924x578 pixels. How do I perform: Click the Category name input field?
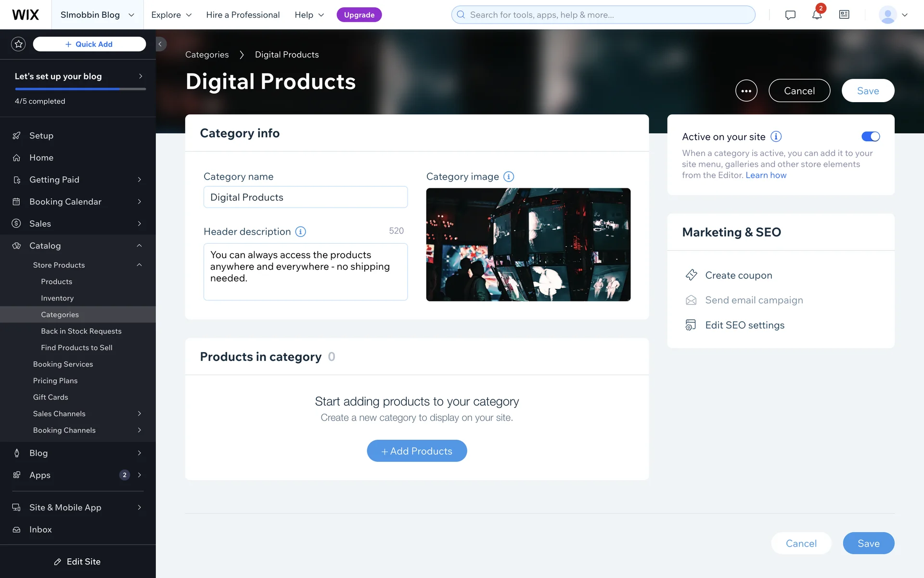305,197
